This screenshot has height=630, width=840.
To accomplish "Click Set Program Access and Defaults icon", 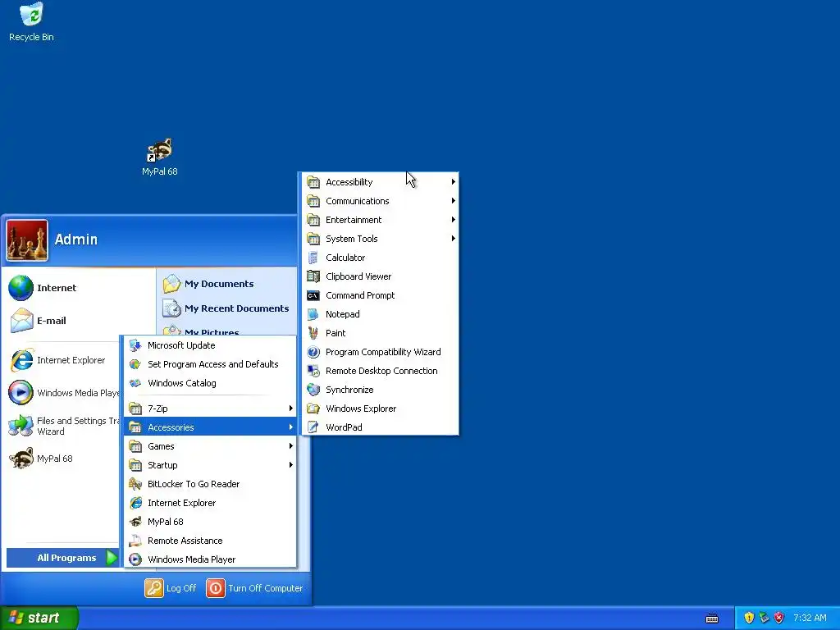I will (x=135, y=364).
